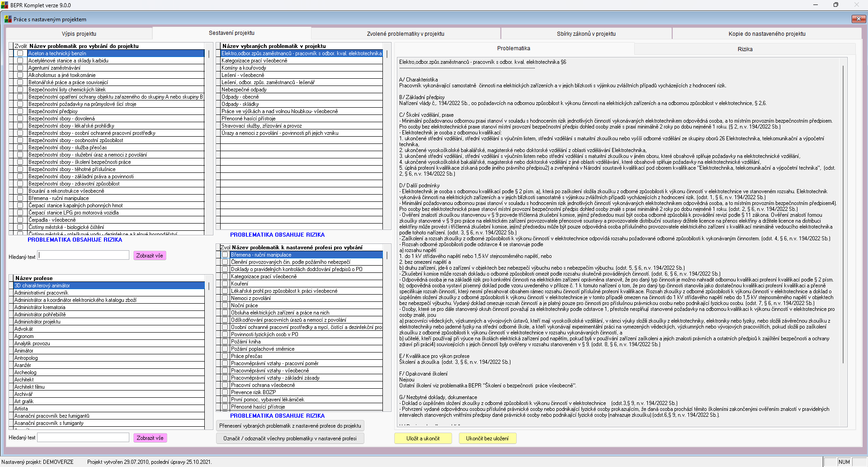Select 'Komíny a kouřovody' row
Viewport: 868px width, 467px height.
(301, 68)
